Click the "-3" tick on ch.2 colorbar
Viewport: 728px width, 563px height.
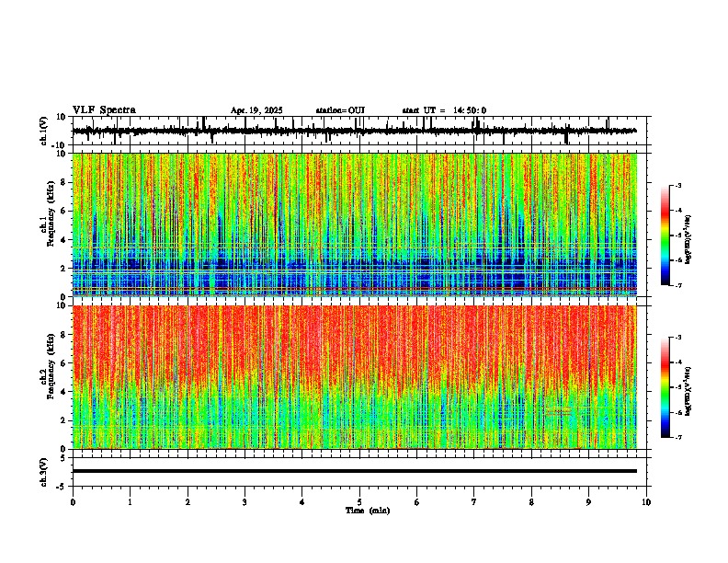coord(677,338)
